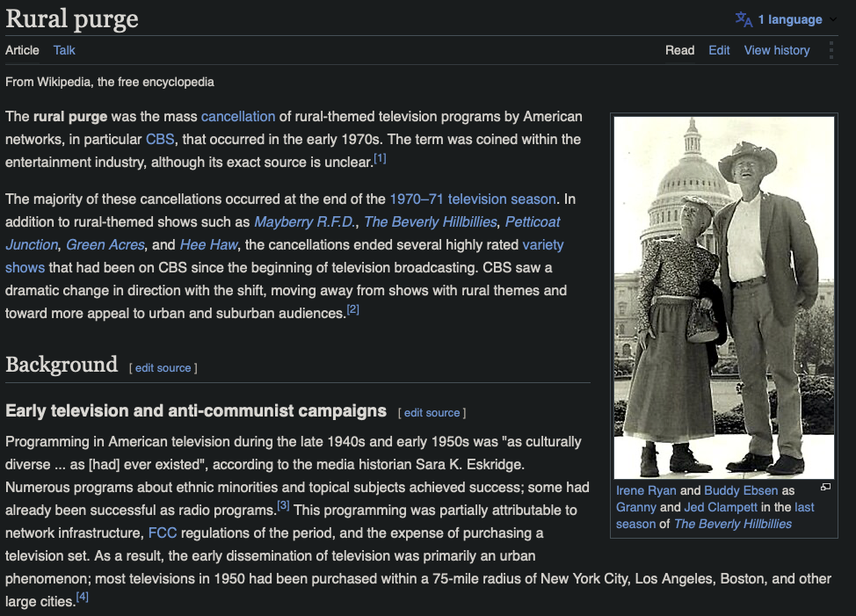
Task: Open the vertical dots more-options menu
Action: click(831, 50)
